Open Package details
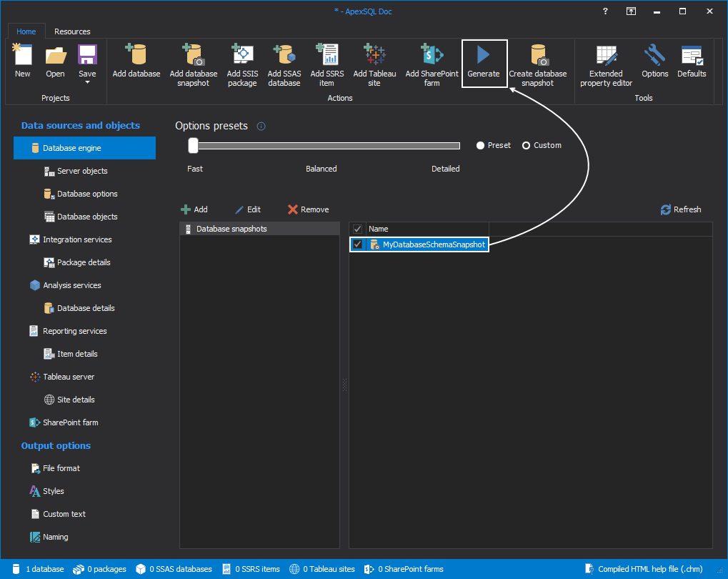The width and height of the screenshot is (728, 579). 77,262
